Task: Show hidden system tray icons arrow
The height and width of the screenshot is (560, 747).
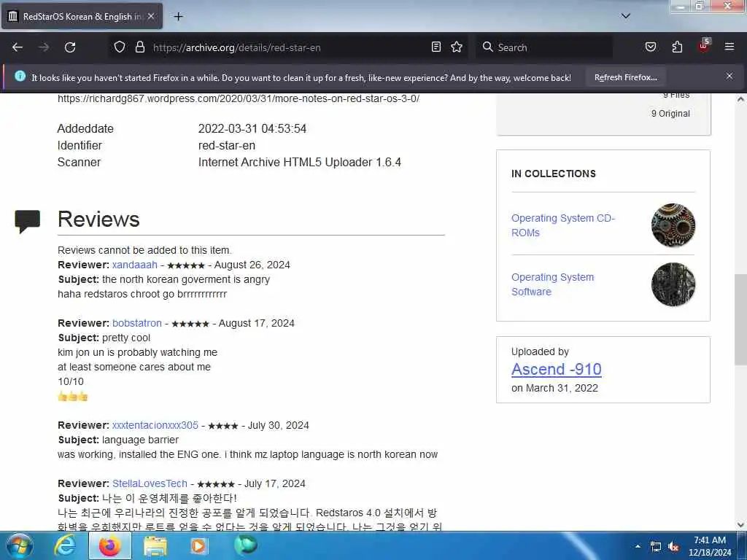Action: 638,546
